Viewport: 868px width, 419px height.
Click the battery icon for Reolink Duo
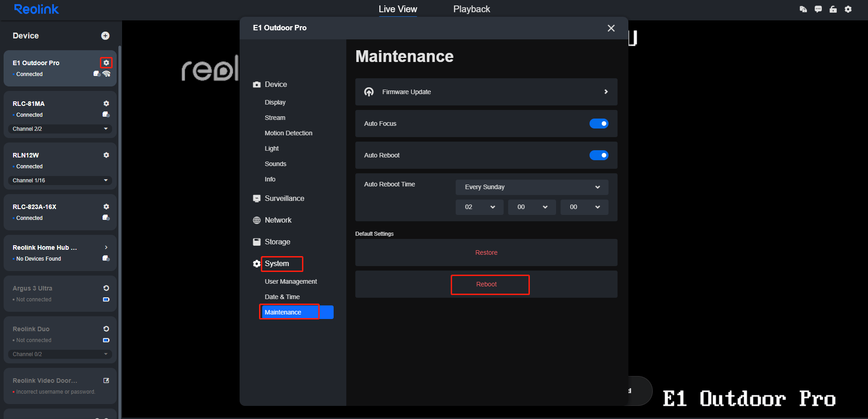pyautogui.click(x=106, y=340)
